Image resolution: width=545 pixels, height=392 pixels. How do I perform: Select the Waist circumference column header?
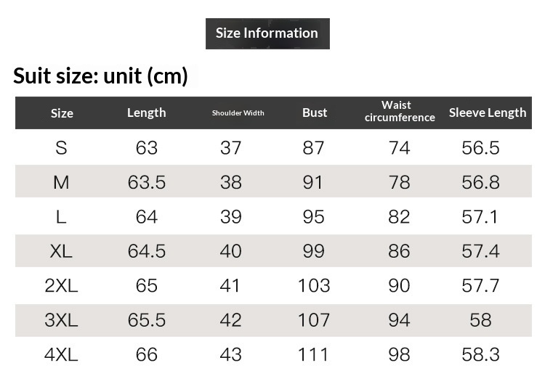[x=399, y=112]
